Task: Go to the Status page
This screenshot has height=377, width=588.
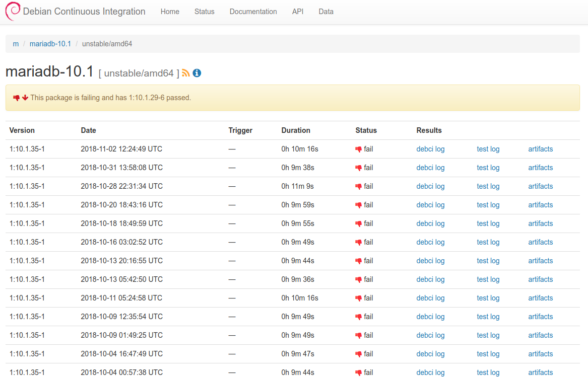Action: [204, 12]
